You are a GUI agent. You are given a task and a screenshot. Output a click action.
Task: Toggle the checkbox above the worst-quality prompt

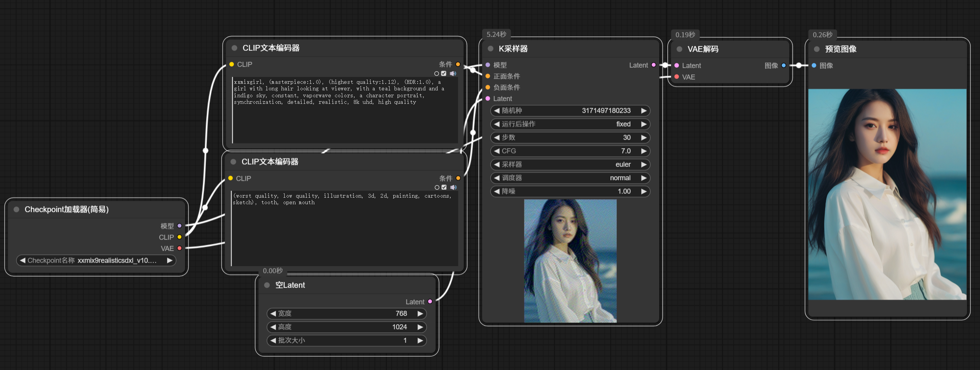(444, 187)
